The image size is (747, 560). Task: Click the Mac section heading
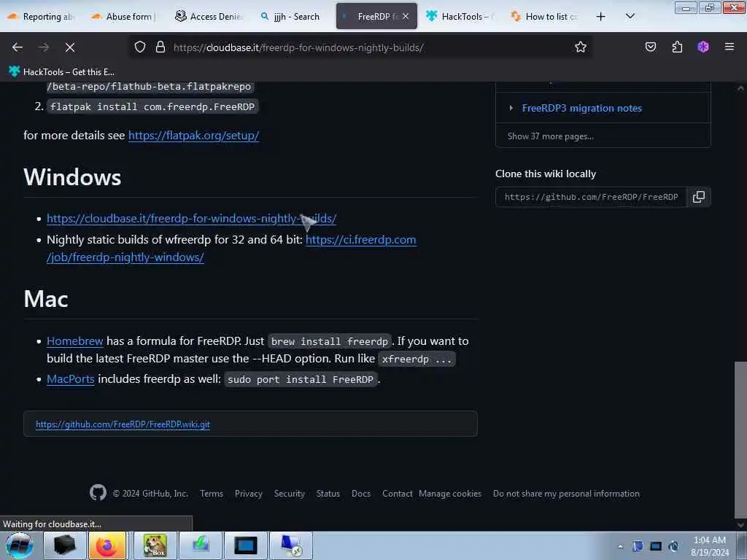point(46,299)
